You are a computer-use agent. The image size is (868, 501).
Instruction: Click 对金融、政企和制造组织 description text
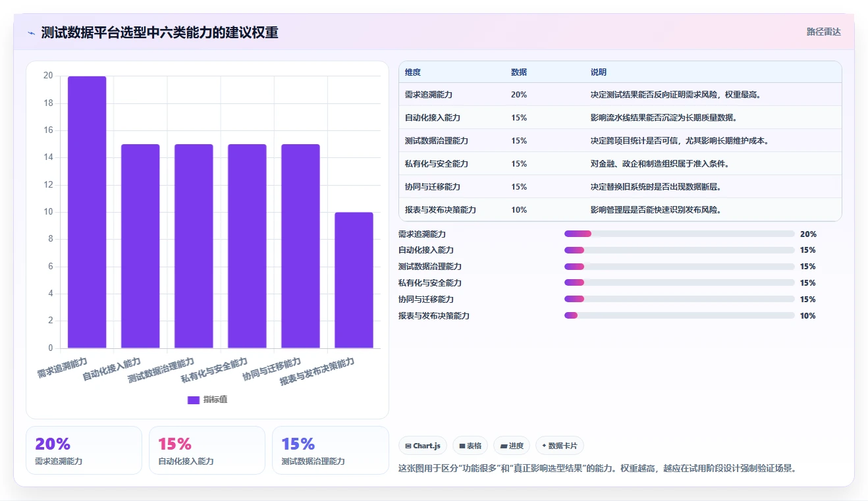point(659,164)
